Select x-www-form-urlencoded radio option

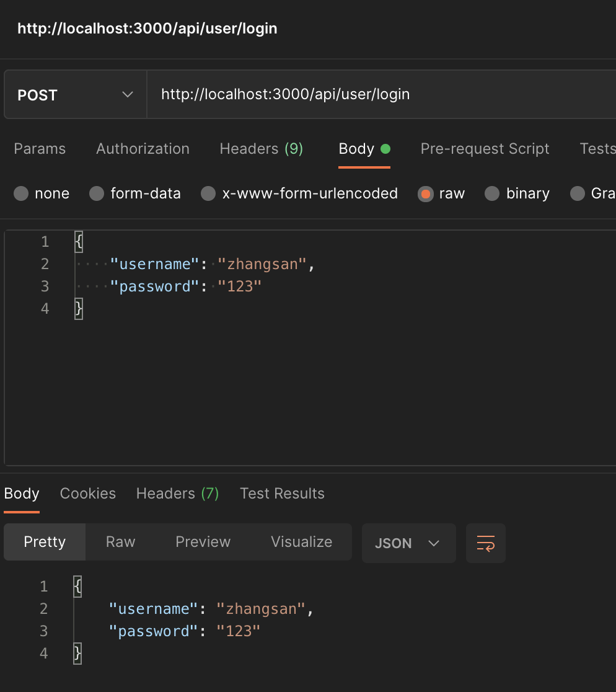(209, 194)
